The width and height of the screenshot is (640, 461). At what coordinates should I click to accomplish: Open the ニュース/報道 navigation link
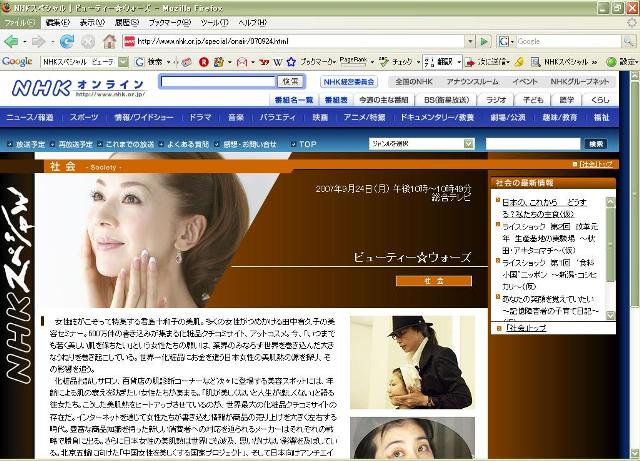coord(30,118)
